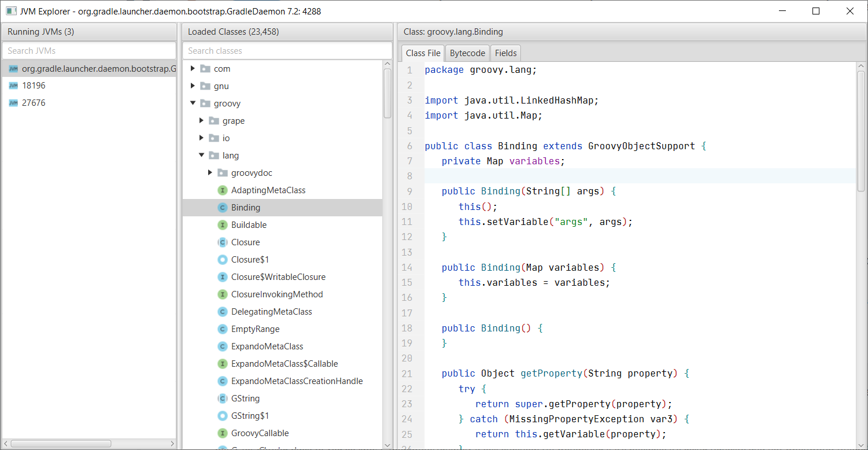The height and width of the screenshot is (450, 868).
Task: Click the interface icon of ClosureInvokingMethod
Action: point(222,294)
